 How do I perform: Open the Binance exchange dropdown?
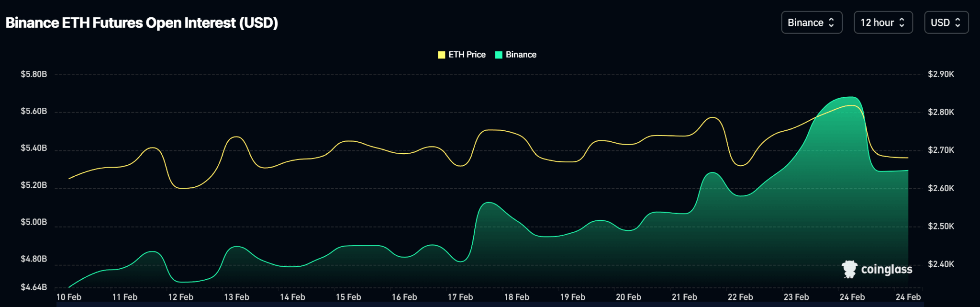click(811, 23)
